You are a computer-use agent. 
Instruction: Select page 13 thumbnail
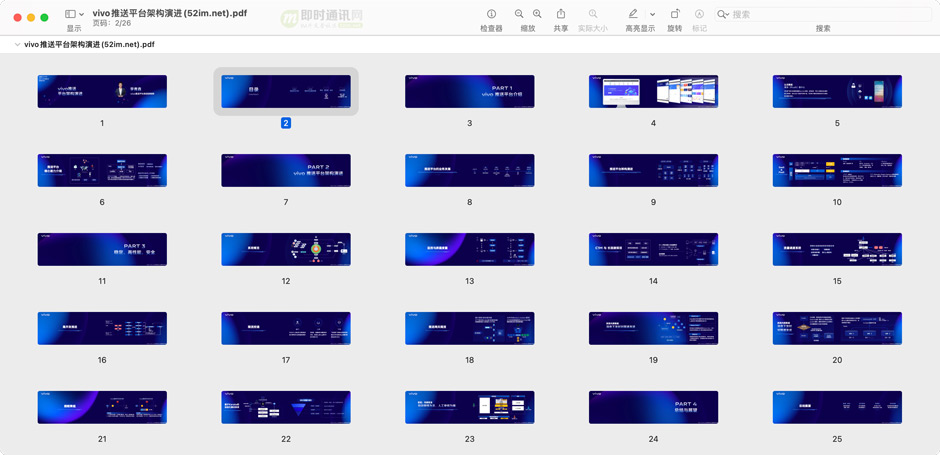[469, 249]
